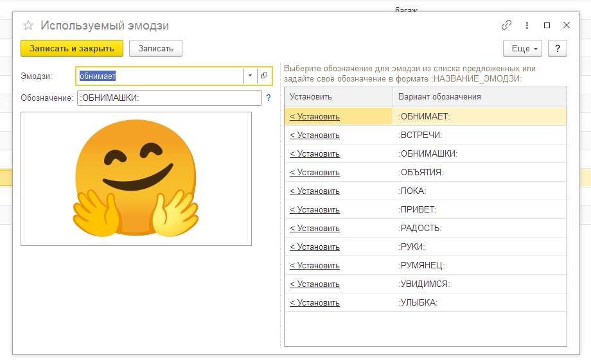The height and width of the screenshot is (364, 591).
Task: Copy link using the chain icon
Action: coord(506,25)
